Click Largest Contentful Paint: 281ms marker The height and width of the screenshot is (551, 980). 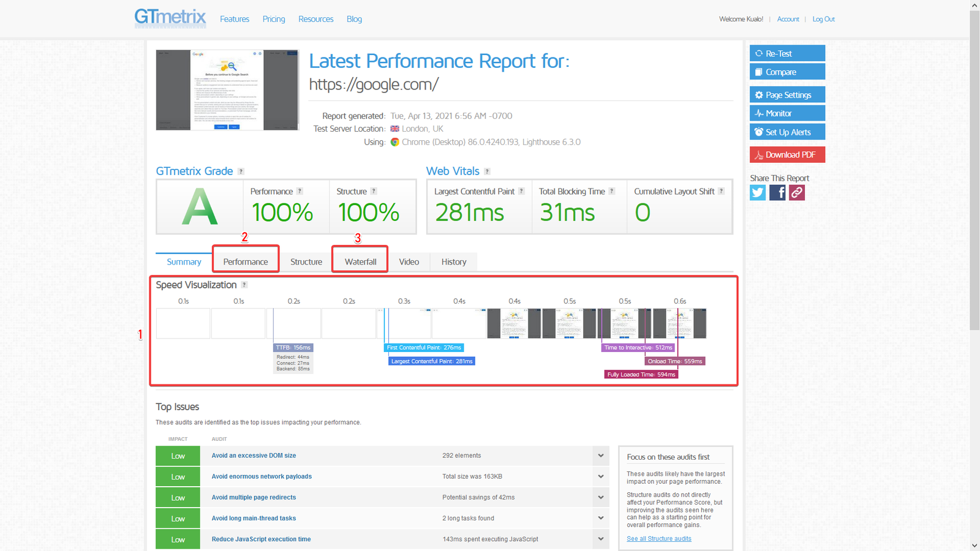pyautogui.click(x=432, y=361)
